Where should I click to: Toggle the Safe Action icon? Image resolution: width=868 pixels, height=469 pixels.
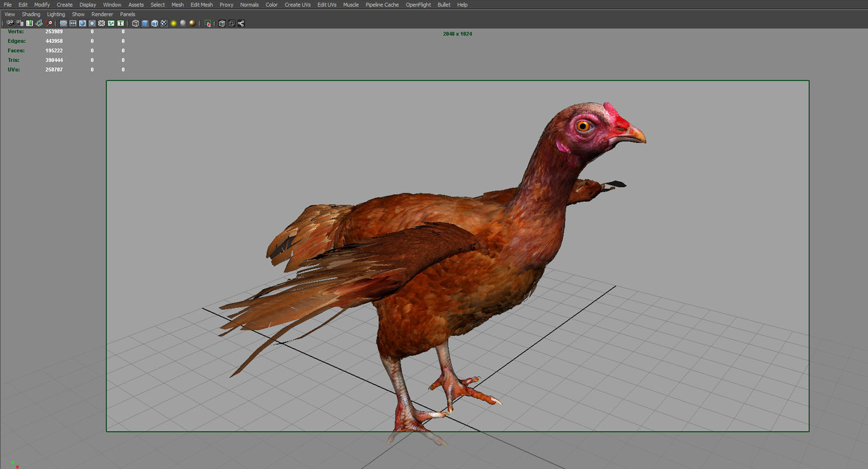pos(111,23)
